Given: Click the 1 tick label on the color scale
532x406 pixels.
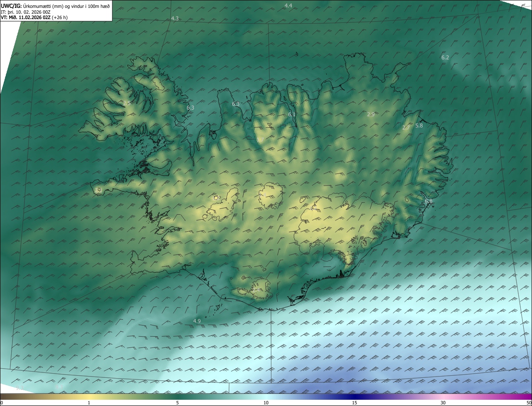Looking at the screenshot, I should point(89,403).
